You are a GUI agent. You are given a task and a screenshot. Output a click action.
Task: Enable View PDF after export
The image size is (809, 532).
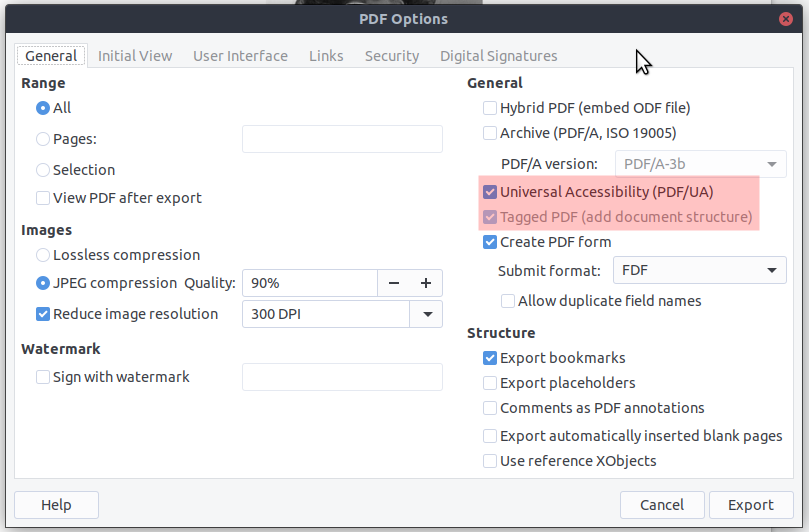pyautogui.click(x=43, y=198)
